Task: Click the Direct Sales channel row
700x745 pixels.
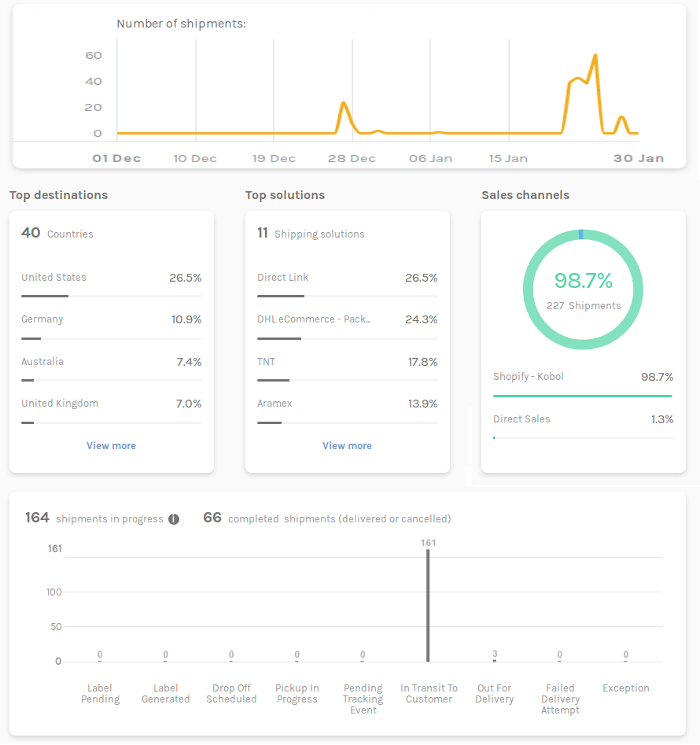Action: [x=583, y=425]
